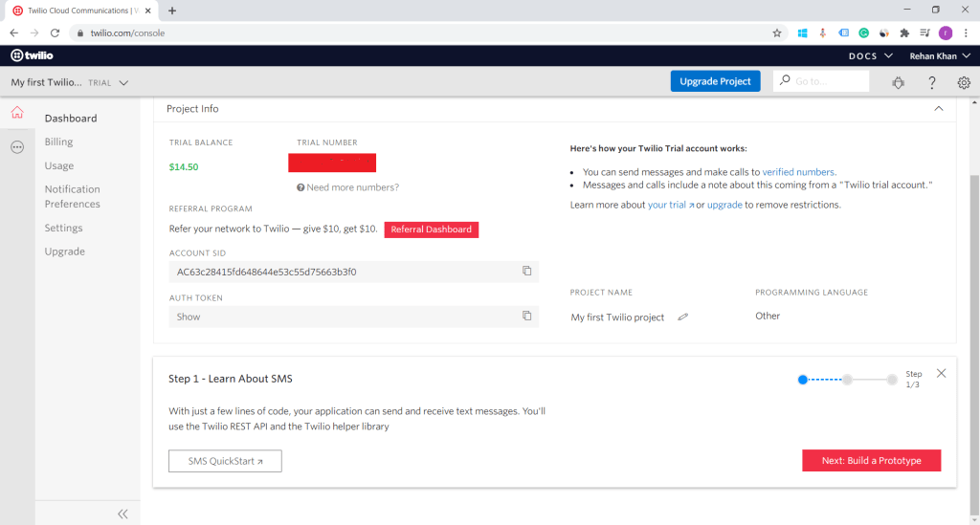Open the settings gear icon
The image size is (980, 525).
point(964,82)
